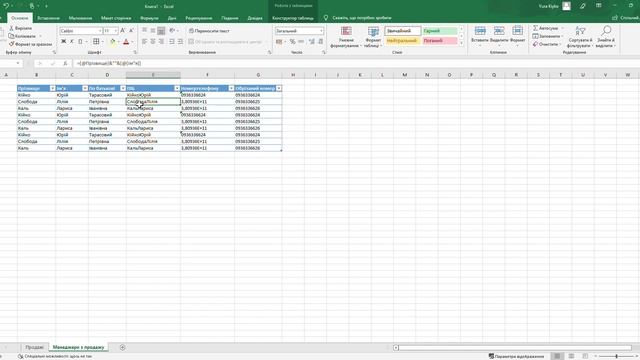Click the Delete cells (Видалити) icon
The height and width of the screenshot is (360, 640).
click(499, 31)
